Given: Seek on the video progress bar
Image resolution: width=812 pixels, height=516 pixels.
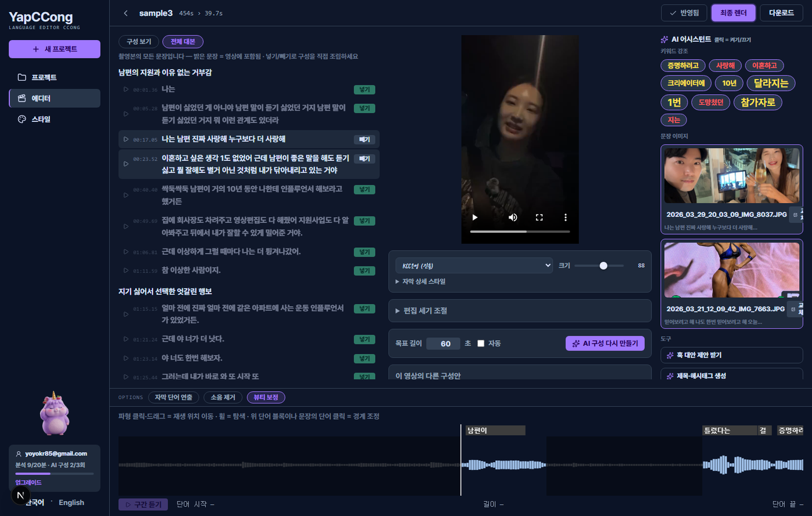Looking at the screenshot, I should click(x=520, y=232).
